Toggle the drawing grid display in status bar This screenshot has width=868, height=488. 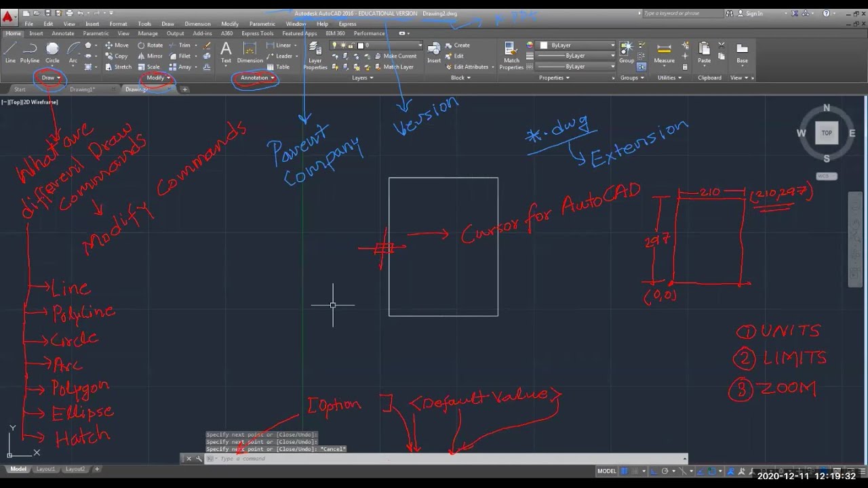coord(624,471)
